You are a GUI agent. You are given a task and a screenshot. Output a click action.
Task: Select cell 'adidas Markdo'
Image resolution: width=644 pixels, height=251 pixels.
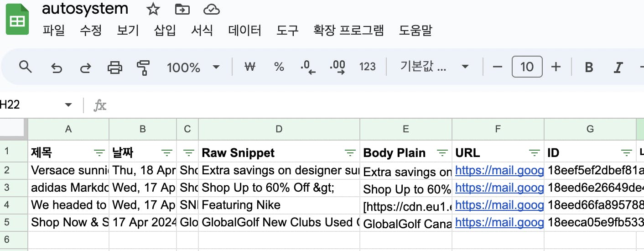click(68, 188)
